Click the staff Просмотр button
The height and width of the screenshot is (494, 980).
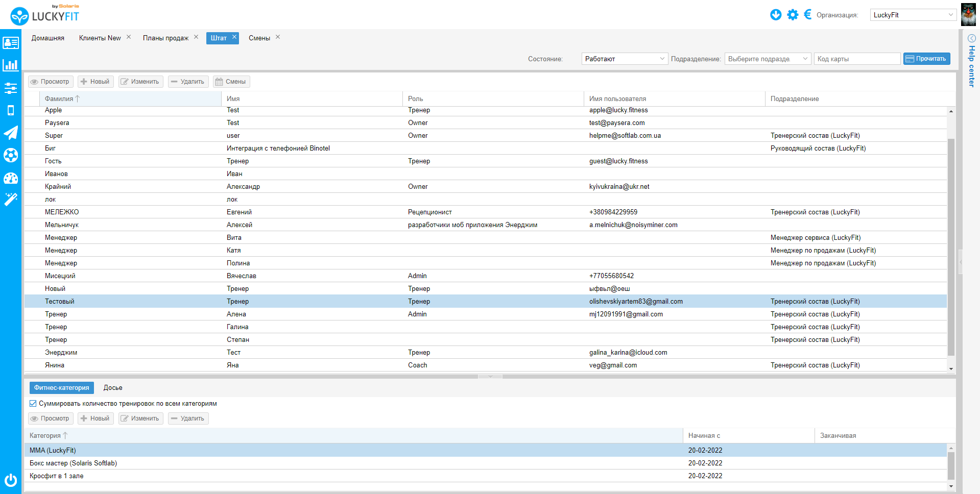51,82
